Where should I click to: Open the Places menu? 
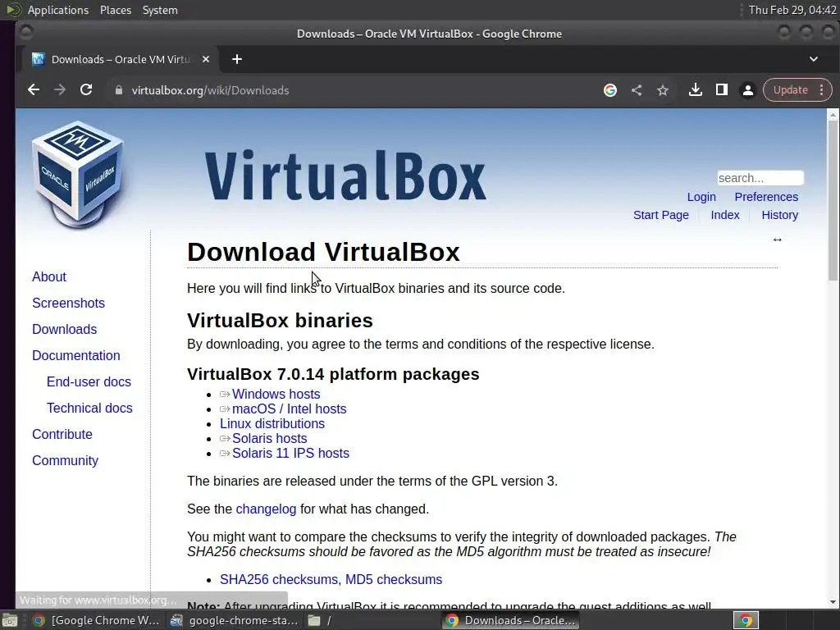tap(115, 10)
